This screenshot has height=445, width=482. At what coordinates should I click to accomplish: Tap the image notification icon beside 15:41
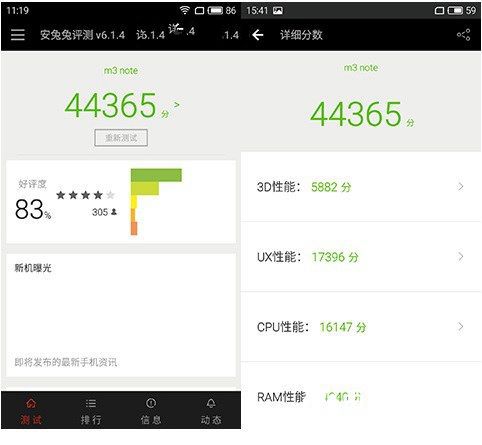278,11
